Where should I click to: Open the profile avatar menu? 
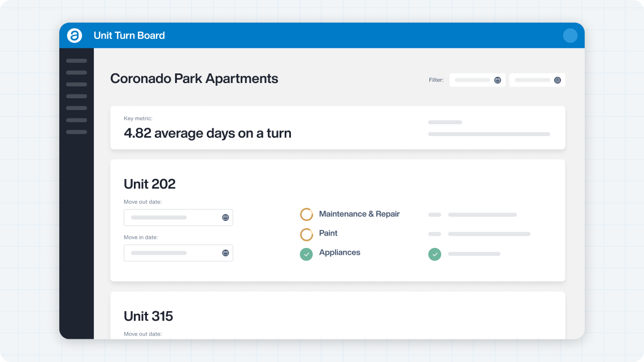[570, 35]
